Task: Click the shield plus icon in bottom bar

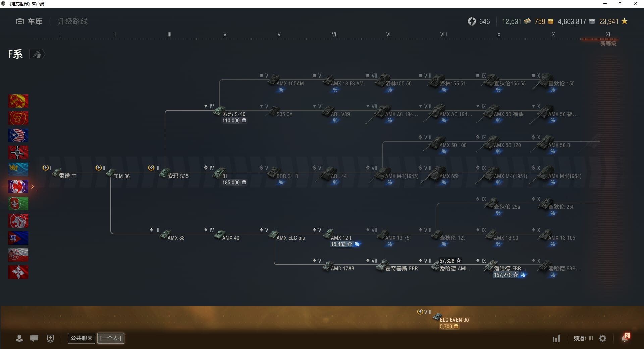Action: coord(50,338)
